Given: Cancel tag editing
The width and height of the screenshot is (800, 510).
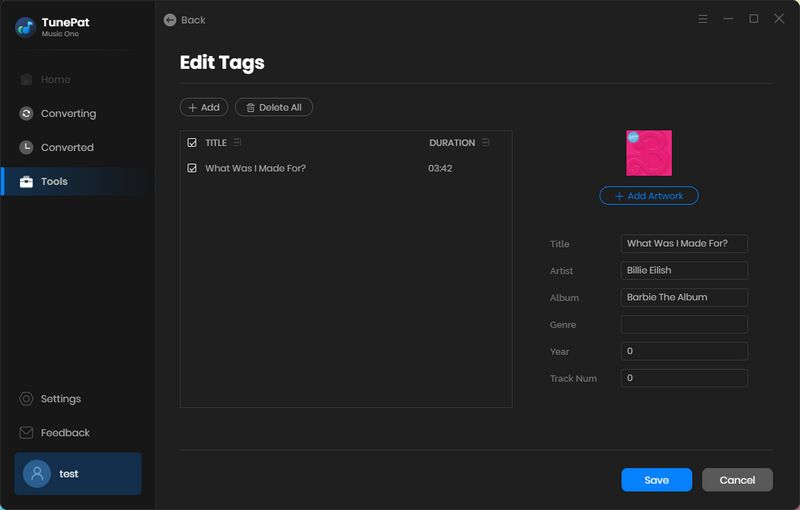Looking at the screenshot, I should coord(737,480).
